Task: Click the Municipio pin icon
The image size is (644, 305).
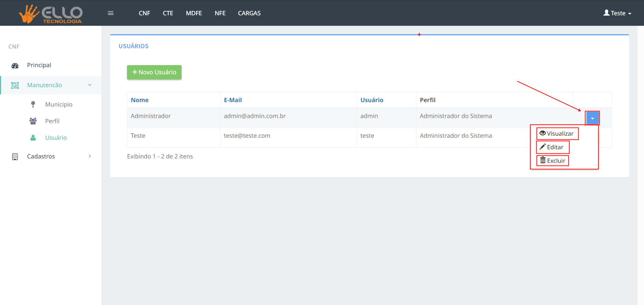Action: (x=33, y=104)
